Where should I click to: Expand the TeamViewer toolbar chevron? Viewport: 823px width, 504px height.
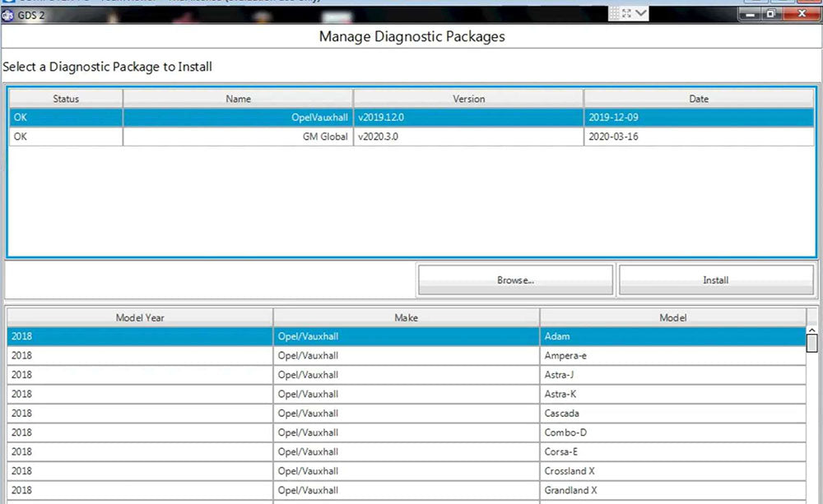[x=641, y=13]
